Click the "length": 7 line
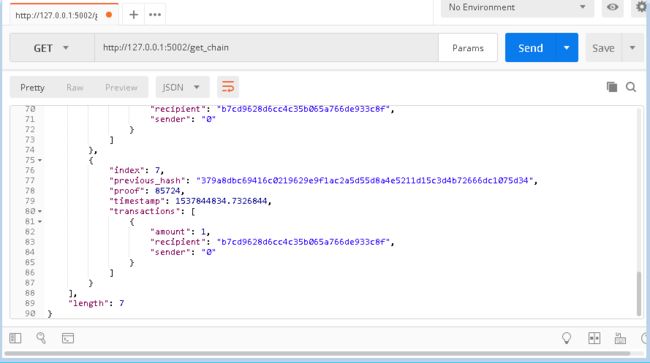This screenshot has width=650, height=363. point(96,303)
